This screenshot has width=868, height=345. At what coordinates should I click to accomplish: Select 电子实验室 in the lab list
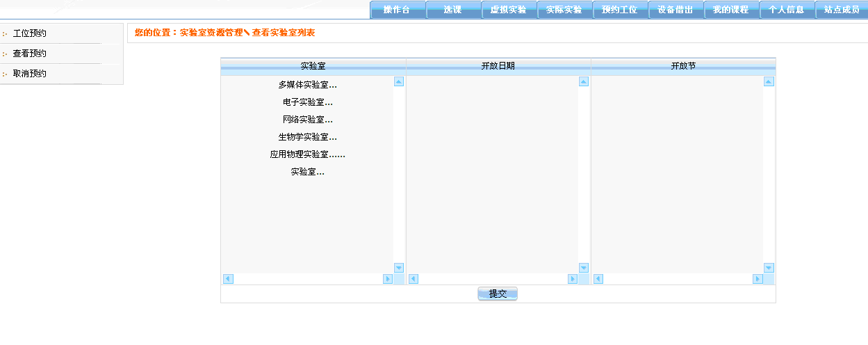tap(306, 102)
